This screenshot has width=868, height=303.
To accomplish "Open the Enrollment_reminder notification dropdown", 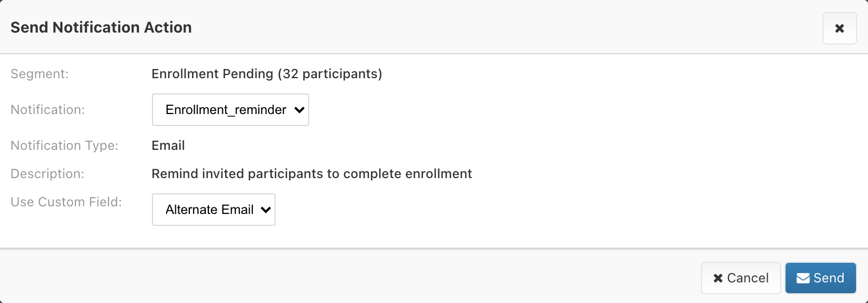I will point(226,110).
